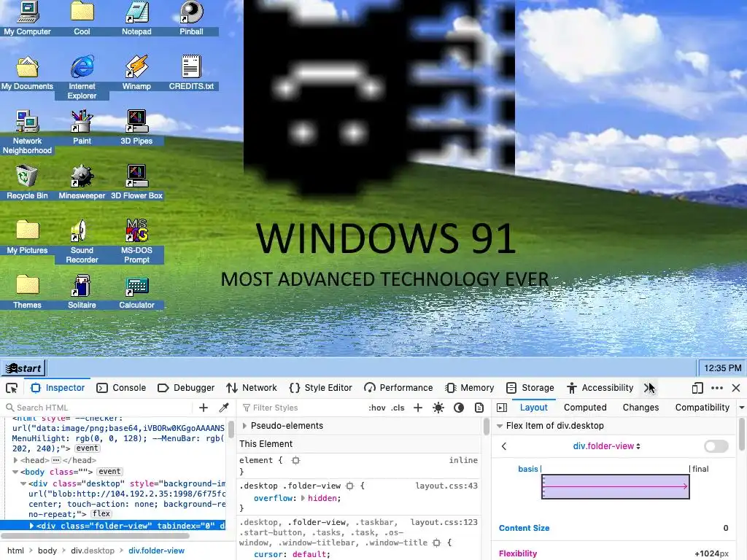Switch to the Storage devtools tab
Screen dimensions: 747x560
530,388
